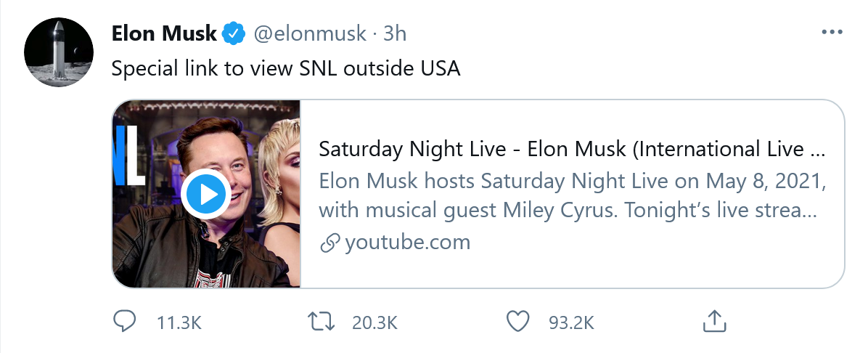Follow the youtube.com link
868x353 pixels.
coord(407,242)
